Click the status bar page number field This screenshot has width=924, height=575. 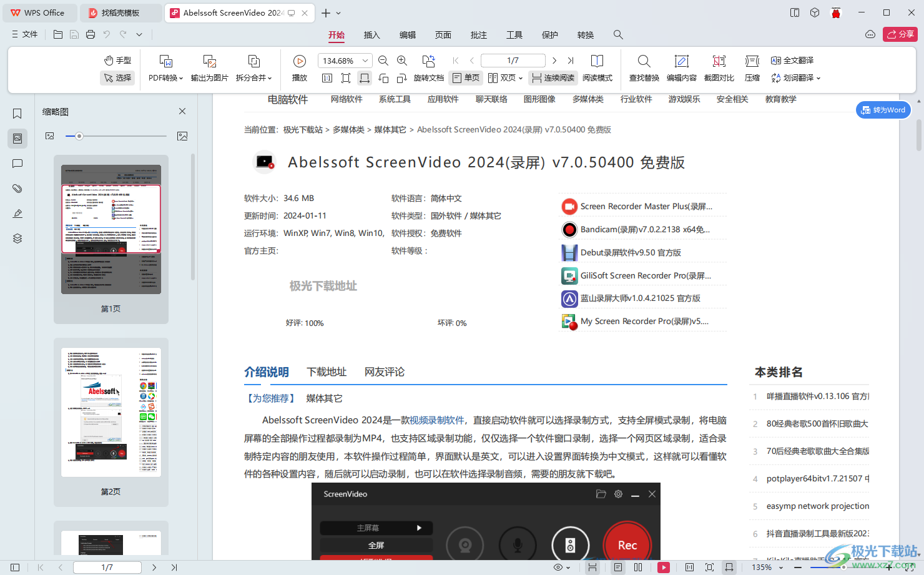click(x=107, y=567)
